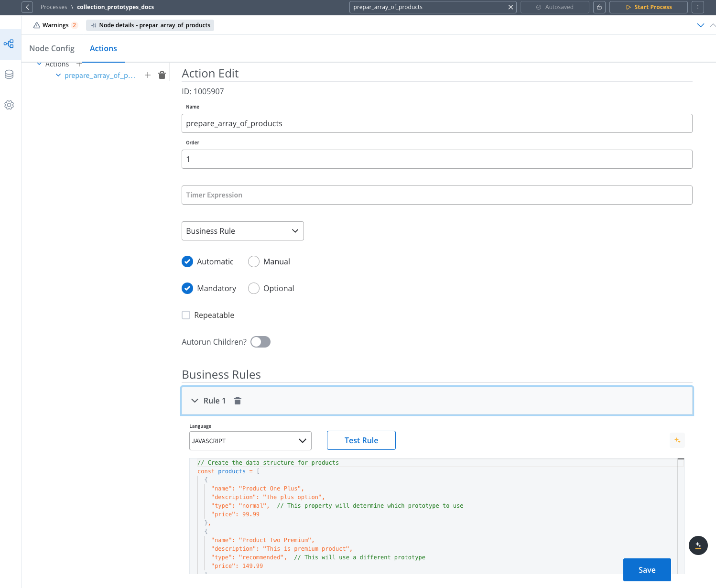Click the back arrow icon in header
Image resolution: width=716 pixels, height=588 pixels.
[x=27, y=7]
